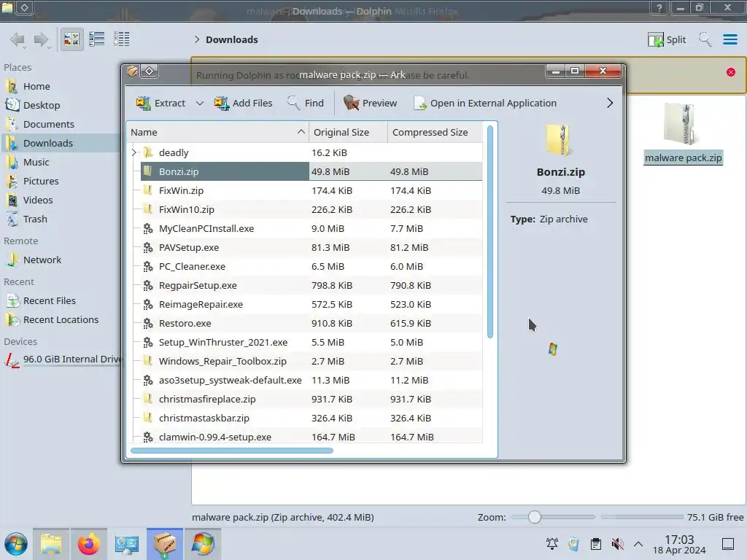Toggle muted volume tray icon
This screenshot has width=747, height=560.
617,544
